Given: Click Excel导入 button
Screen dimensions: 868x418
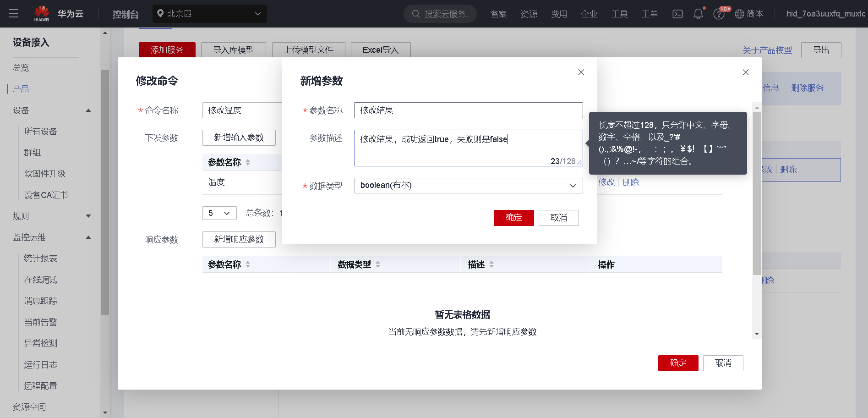Looking at the screenshot, I should tap(381, 50).
